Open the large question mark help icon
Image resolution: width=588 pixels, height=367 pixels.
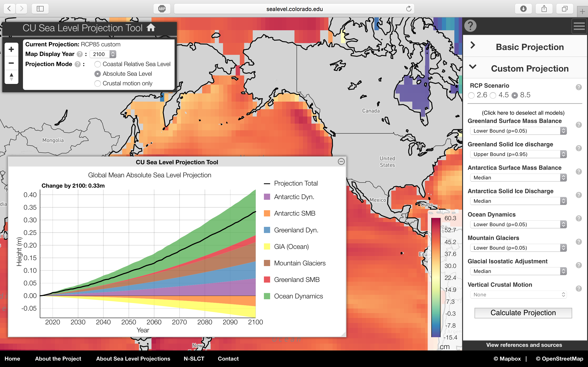point(470,26)
